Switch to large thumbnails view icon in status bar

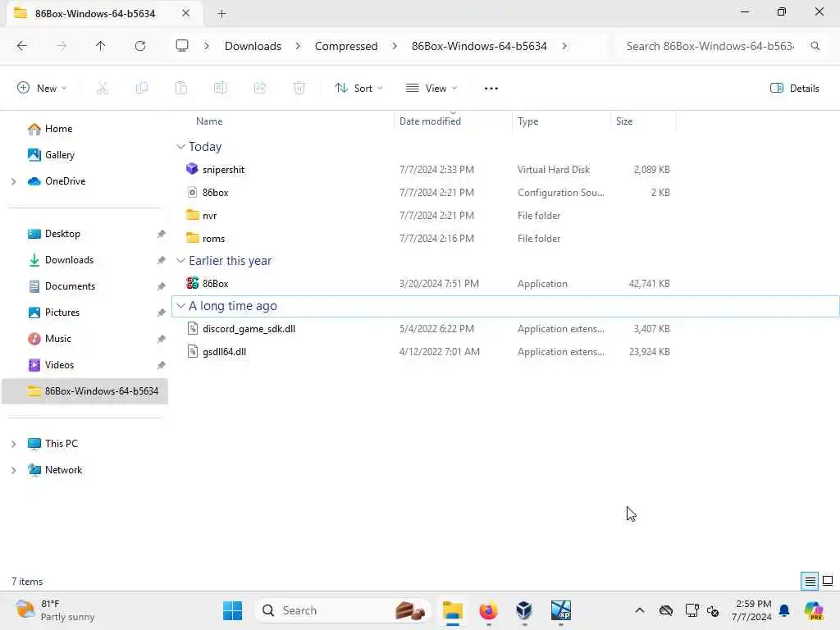pos(828,581)
